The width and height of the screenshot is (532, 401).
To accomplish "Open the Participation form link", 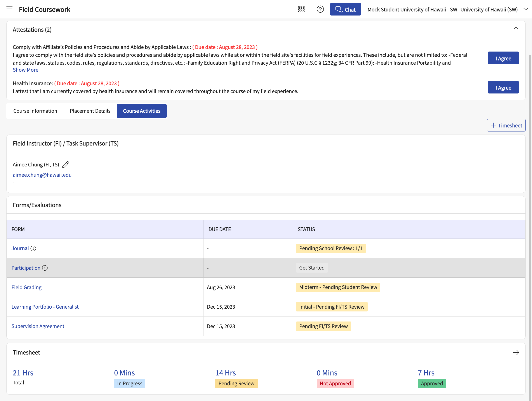I will 26,268.
